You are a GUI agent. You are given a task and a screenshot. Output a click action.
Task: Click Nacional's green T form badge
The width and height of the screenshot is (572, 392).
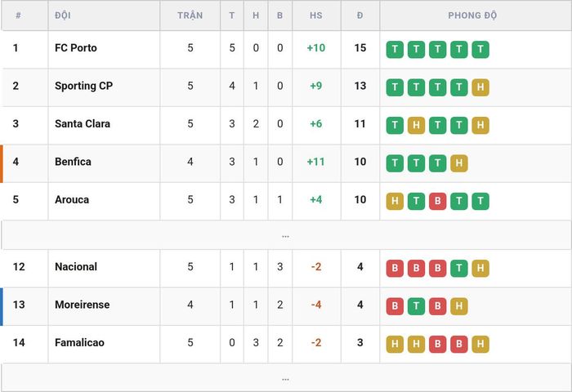tap(459, 268)
